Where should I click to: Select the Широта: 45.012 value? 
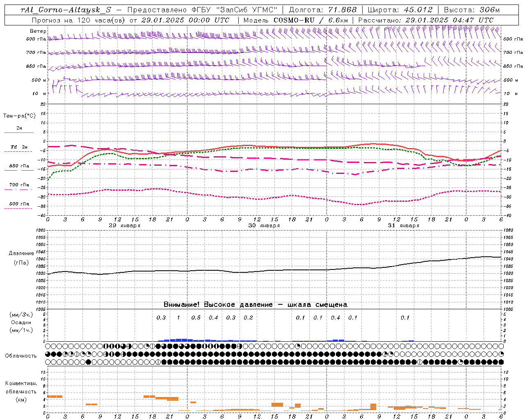(x=400, y=10)
